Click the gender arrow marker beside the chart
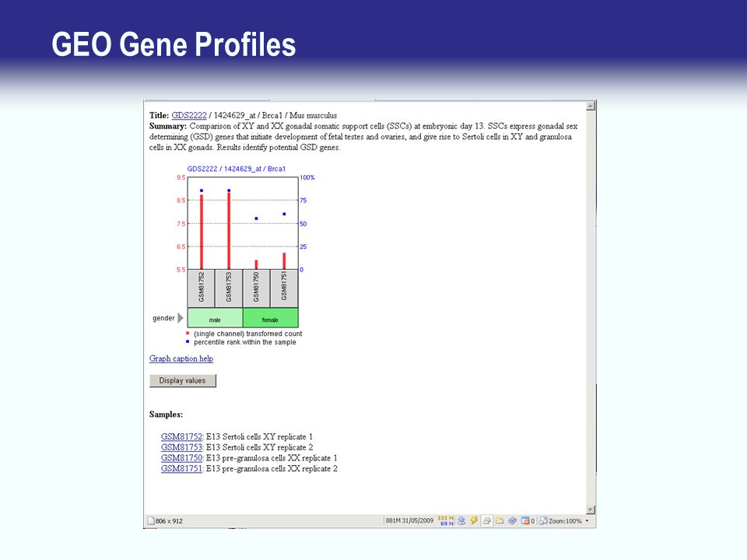 point(180,317)
